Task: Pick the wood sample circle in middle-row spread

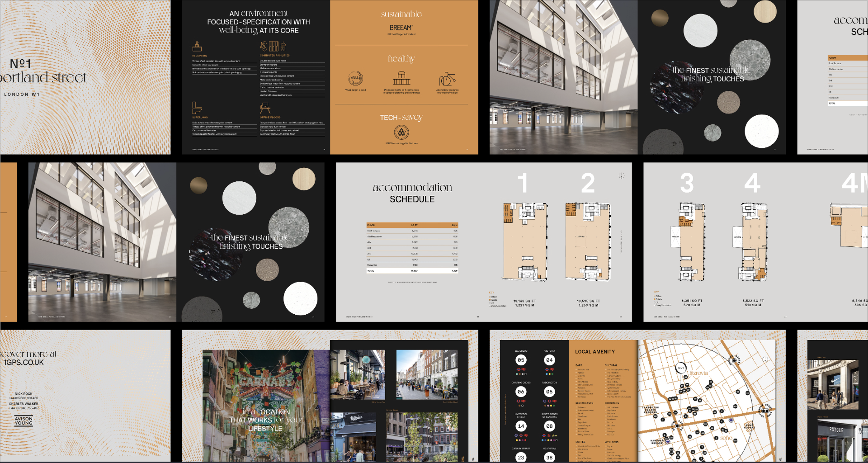Action: [304, 179]
